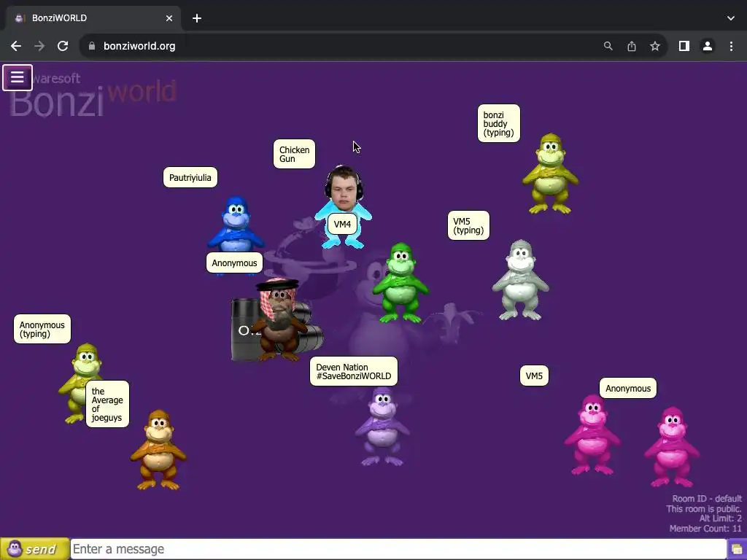Screen dimensions: 747x560
Task: Open the zoom magnifier icon in address bar
Action: tap(608, 46)
